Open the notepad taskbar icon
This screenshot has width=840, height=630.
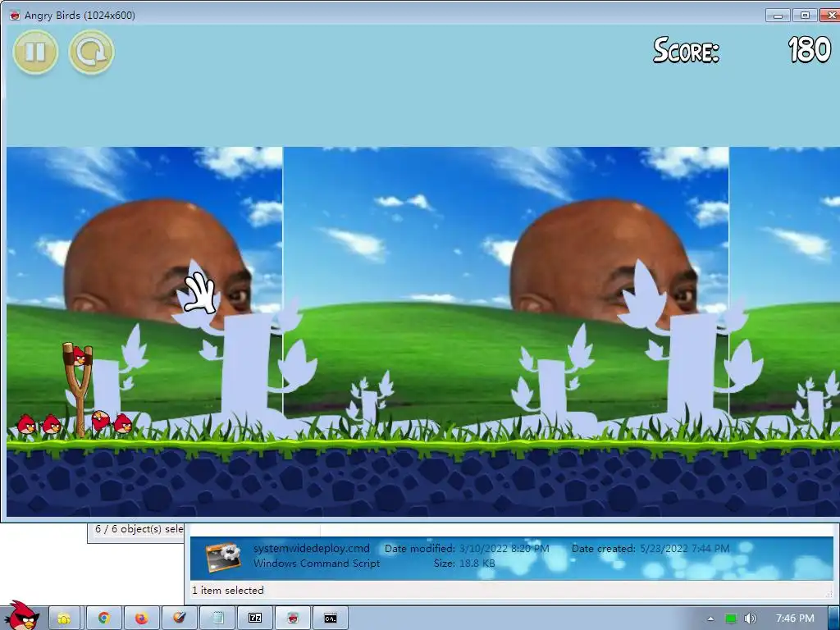pos(217,619)
